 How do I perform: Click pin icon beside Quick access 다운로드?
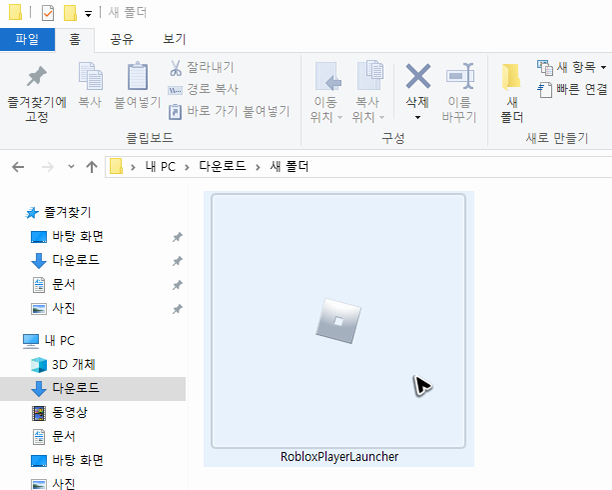tap(177, 261)
